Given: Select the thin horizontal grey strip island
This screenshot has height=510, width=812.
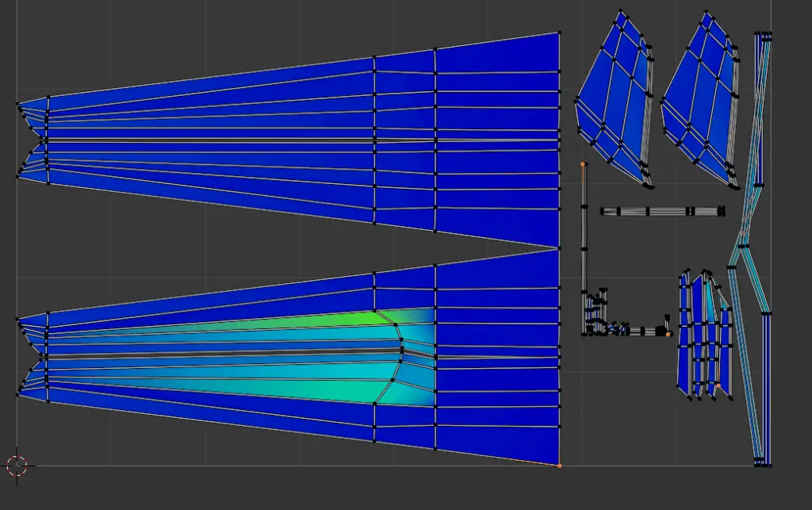Looking at the screenshot, I should click(x=663, y=211).
